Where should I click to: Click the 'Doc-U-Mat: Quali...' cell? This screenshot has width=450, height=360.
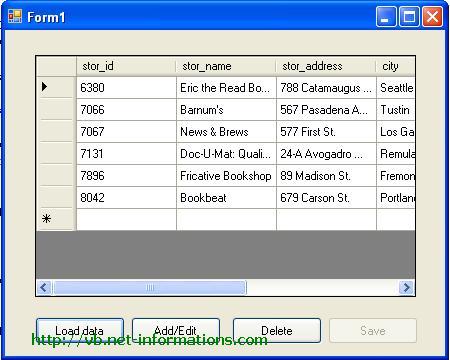pos(226,154)
